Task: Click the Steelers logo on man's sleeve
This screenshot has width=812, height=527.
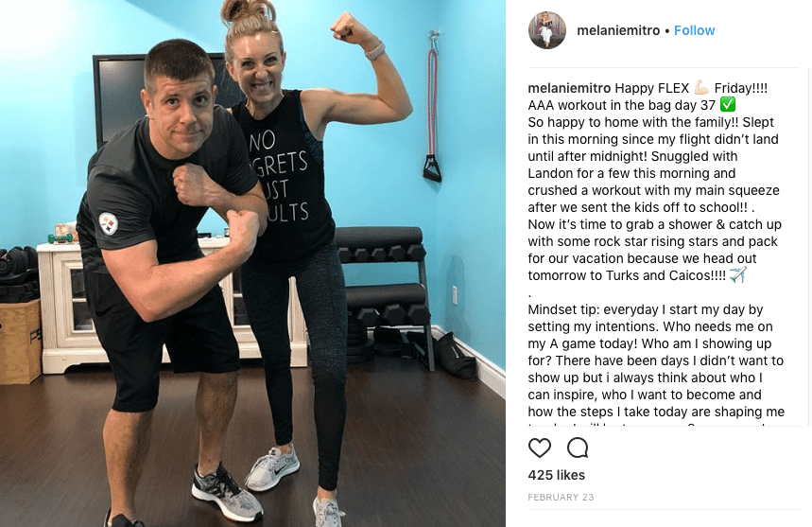Action: (x=108, y=224)
